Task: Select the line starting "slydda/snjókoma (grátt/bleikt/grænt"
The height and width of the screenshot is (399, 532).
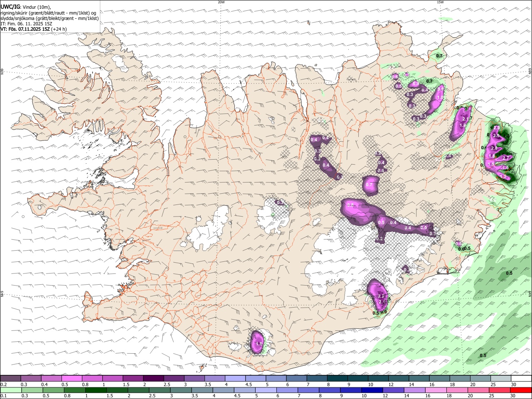Action: coord(49,18)
